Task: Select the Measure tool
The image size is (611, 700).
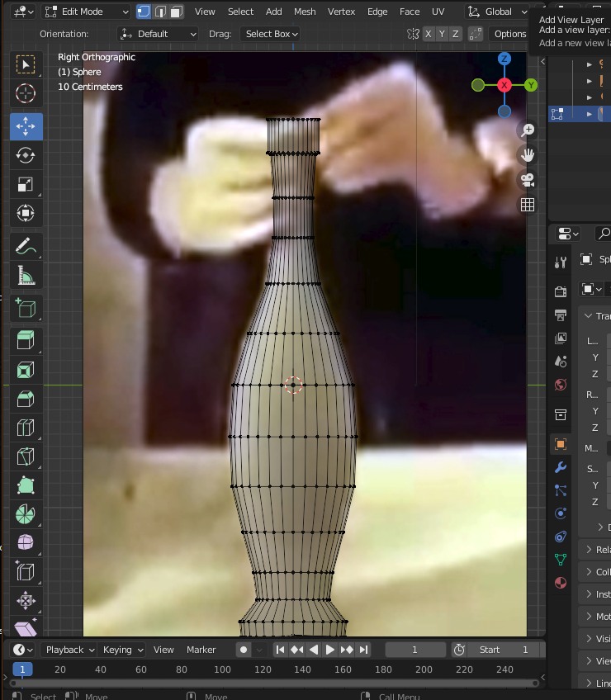Action: tap(26, 277)
